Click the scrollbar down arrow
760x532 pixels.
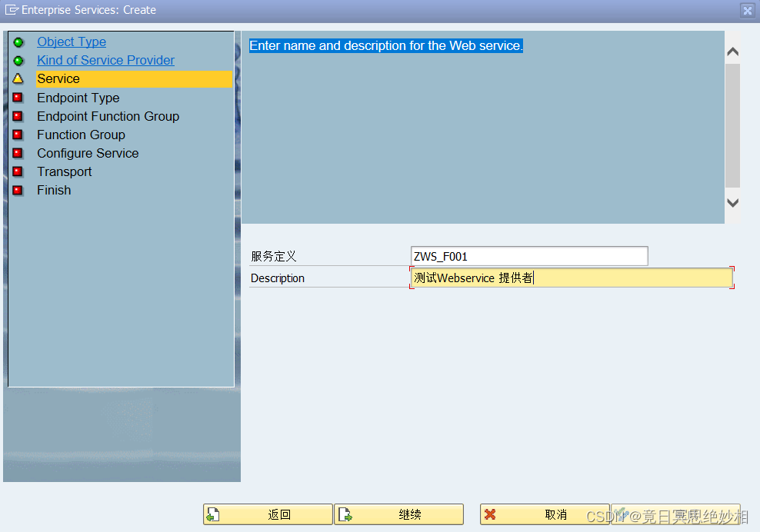[x=732, y=203]
